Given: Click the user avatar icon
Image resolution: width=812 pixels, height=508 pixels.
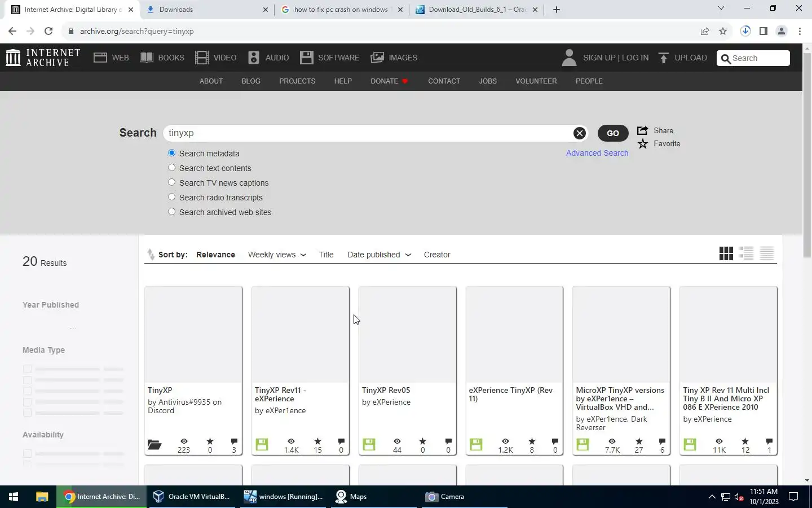Looking at the screenshot, I should (x=570, y=58).
